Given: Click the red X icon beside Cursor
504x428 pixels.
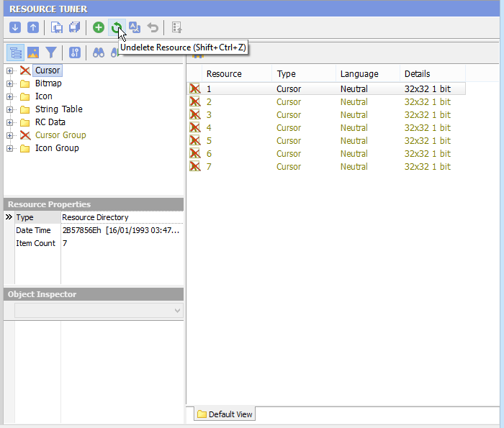Looking at the screenshot, I should tap(25, 70).
